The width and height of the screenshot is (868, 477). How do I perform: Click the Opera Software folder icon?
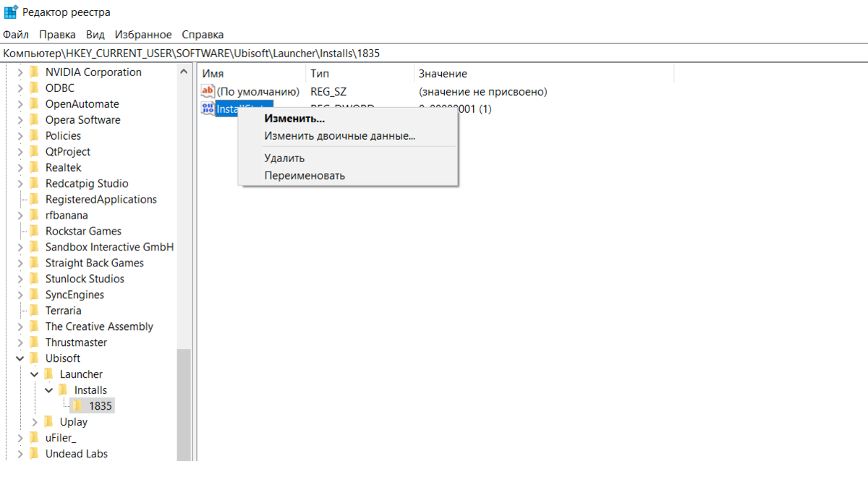[35, 119]
